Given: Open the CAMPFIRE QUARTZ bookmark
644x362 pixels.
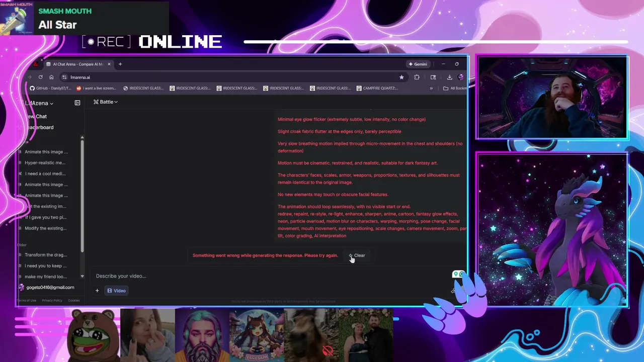Looking at the screenshot, I should pyautogui.click(x=377, y=88).
